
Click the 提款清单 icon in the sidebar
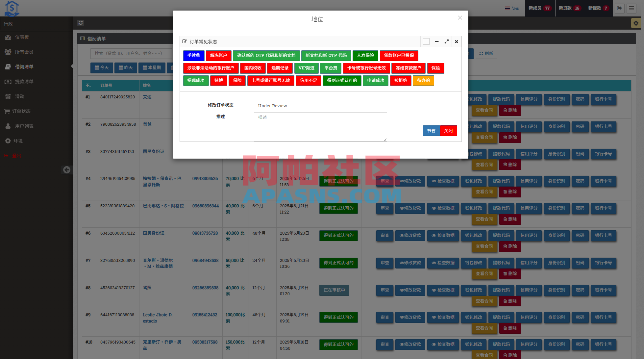(x=8, y=82)
